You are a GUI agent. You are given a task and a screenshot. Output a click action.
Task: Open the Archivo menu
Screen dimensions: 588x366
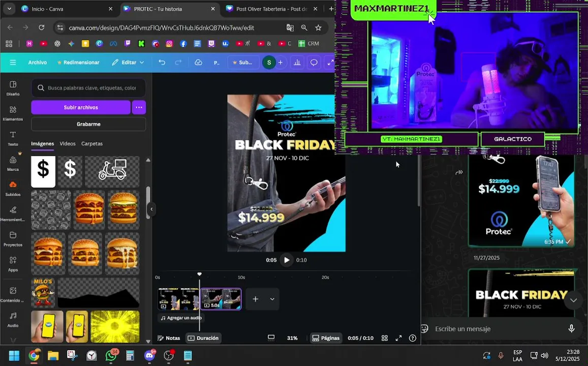pyautogui.click(x=38, y=62)
